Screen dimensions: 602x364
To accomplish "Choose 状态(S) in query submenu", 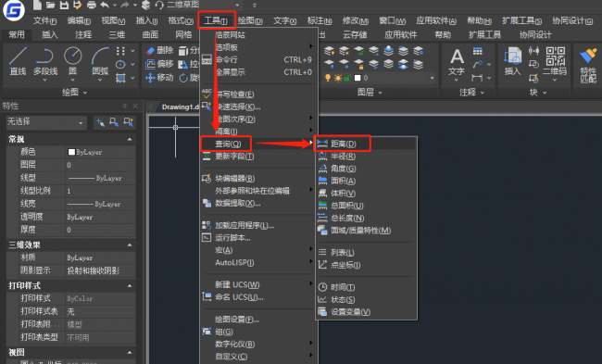I will [x=366, y=299].
